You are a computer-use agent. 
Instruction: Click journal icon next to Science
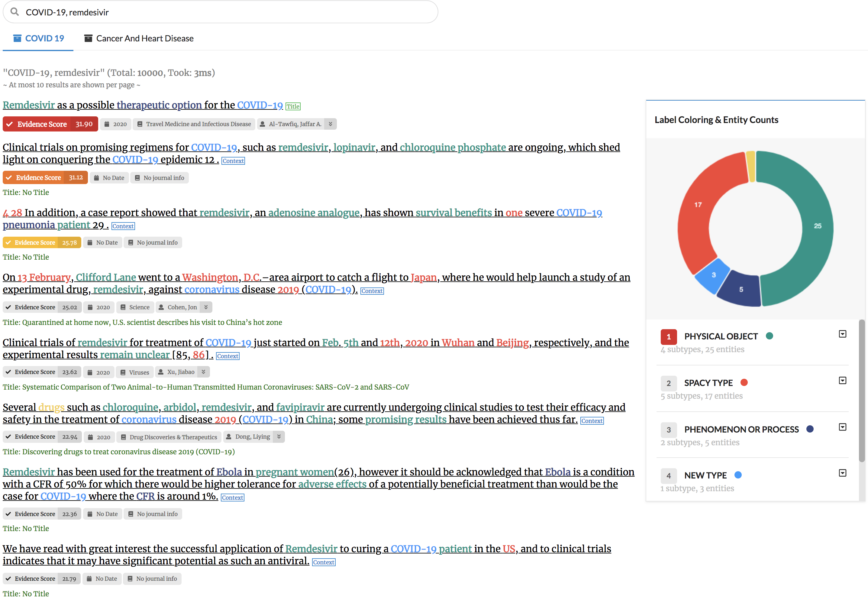point(123,307)
